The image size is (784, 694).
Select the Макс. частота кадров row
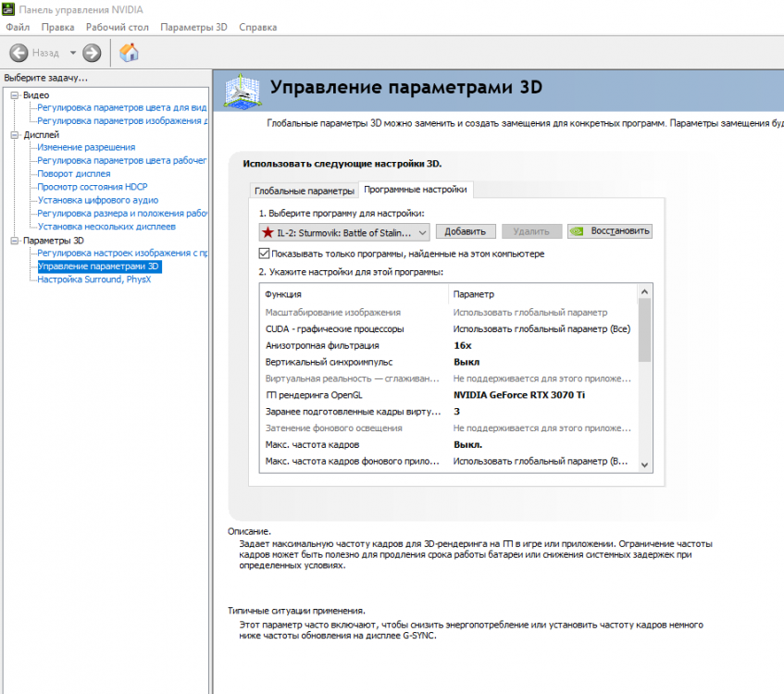(x=449, y=444)
